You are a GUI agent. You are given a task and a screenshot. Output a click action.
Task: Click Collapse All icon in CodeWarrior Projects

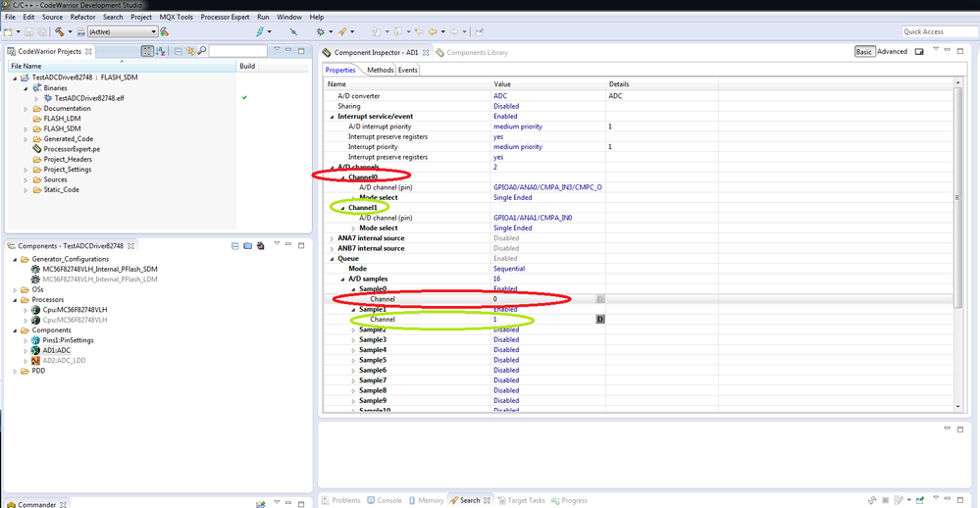179,51
